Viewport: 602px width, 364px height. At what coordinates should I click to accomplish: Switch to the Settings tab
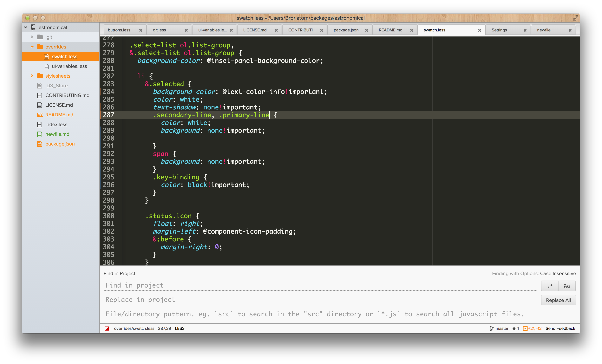point(499,30)
